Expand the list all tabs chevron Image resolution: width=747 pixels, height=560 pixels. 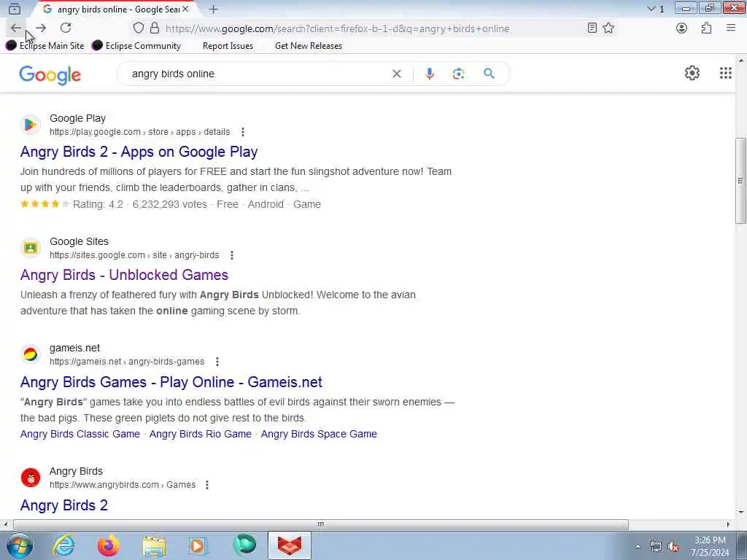pyautogui.click(x=651, y=9)
